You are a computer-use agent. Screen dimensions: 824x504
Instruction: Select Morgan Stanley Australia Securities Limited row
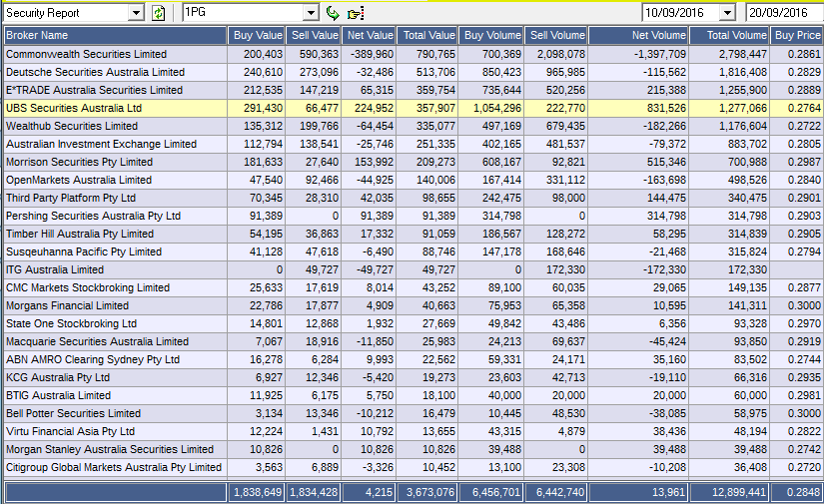[412, 449]
